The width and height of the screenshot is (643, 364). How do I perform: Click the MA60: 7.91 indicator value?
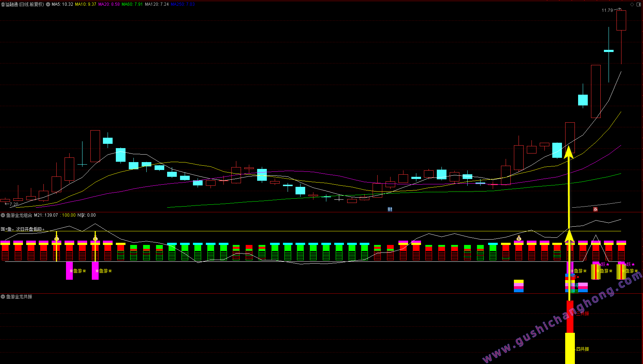pos(132,4)
